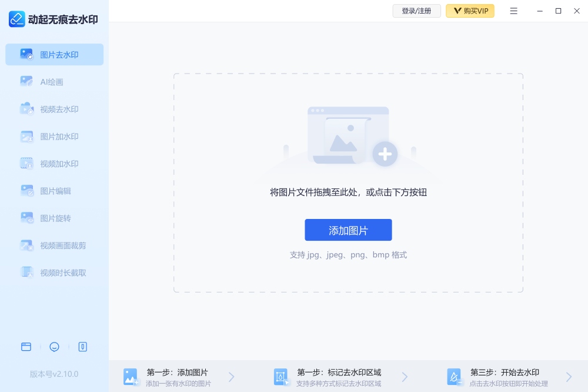Click the text 支持多种方式标记去水印区域
Viewport: 588px width, 392px height.
click(339, 383)
